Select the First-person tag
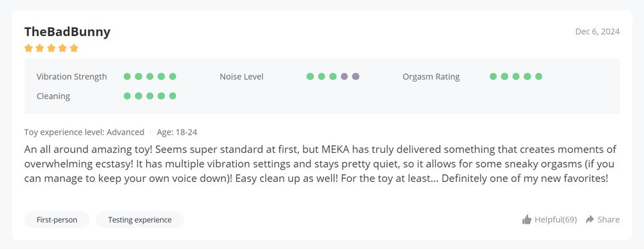 coord(57,220)
